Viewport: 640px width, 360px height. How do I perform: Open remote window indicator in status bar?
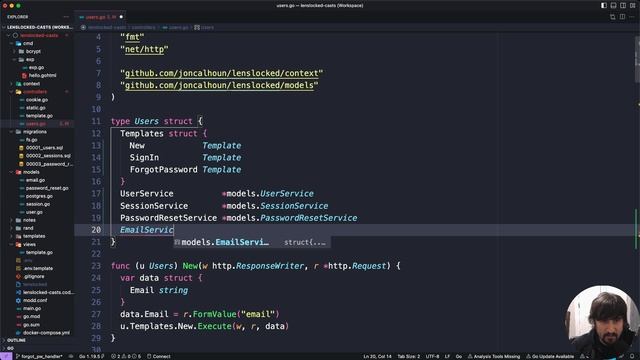6,356
